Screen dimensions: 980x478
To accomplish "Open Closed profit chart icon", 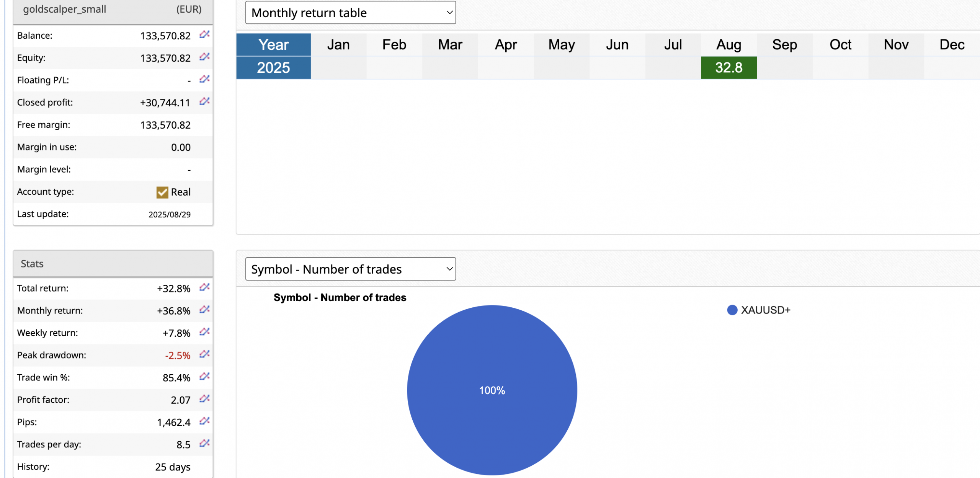I will [x=204, y=101].
